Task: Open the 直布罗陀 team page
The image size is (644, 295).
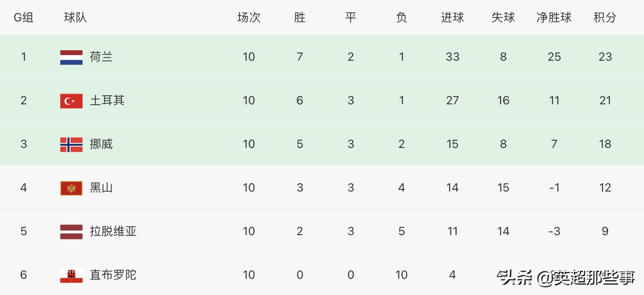Action: 113,275
